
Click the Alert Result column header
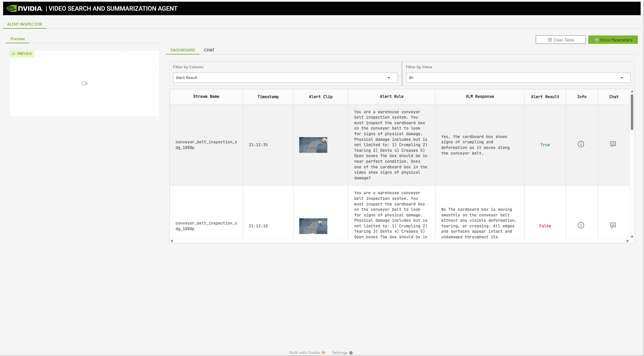coord(545,97)
